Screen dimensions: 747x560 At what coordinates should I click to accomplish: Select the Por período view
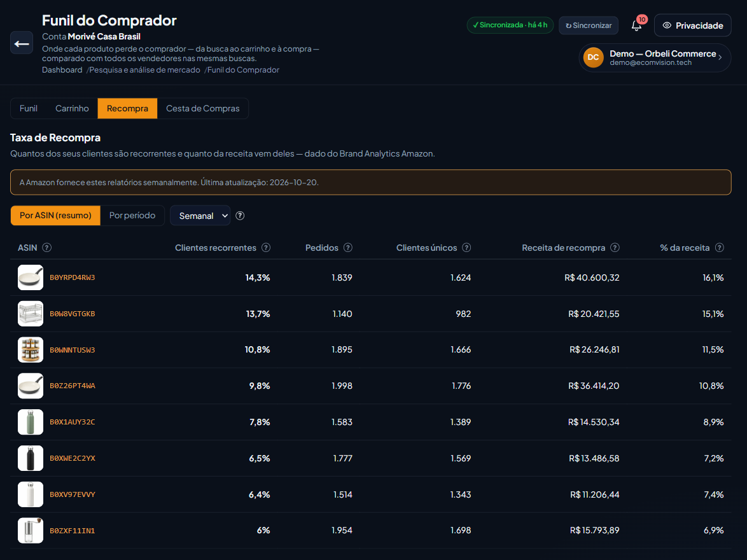(x=132, y=216)
